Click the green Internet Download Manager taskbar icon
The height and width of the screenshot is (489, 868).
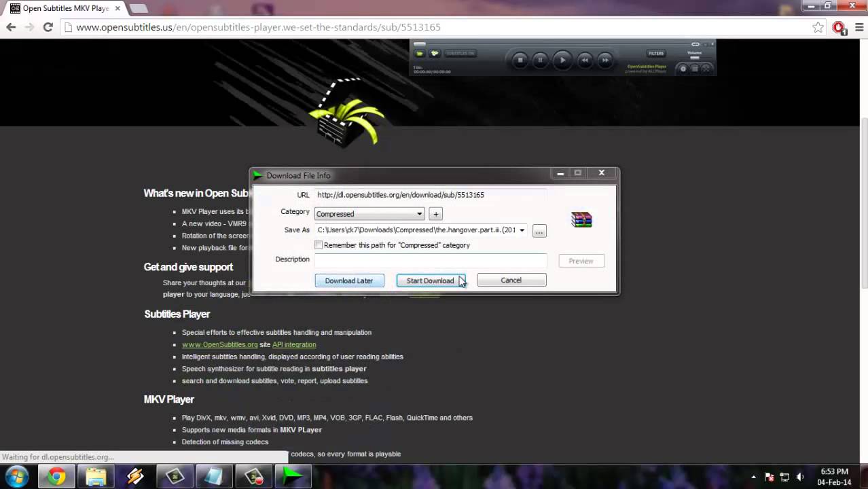293,477
